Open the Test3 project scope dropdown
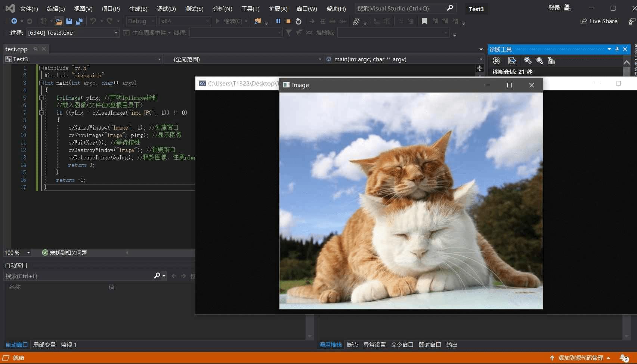The width and height of the screenshot is (637, 364). 83,59
